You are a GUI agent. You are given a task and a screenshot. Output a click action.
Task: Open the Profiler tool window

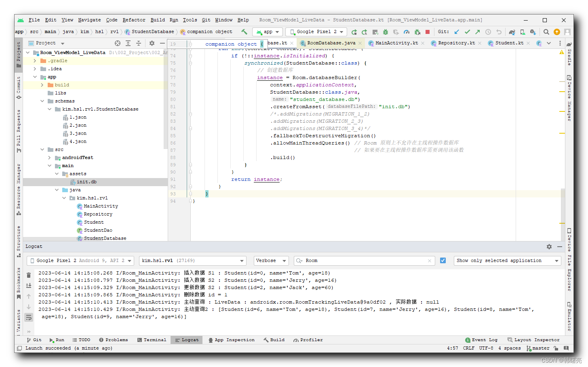(308, 340)
